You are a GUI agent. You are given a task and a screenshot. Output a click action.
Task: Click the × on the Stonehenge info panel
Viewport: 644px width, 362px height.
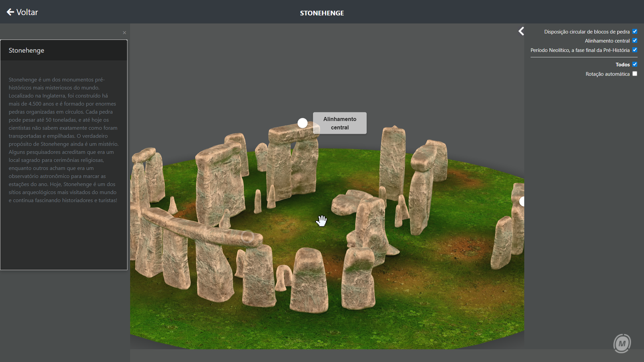(x=124, y=33)
